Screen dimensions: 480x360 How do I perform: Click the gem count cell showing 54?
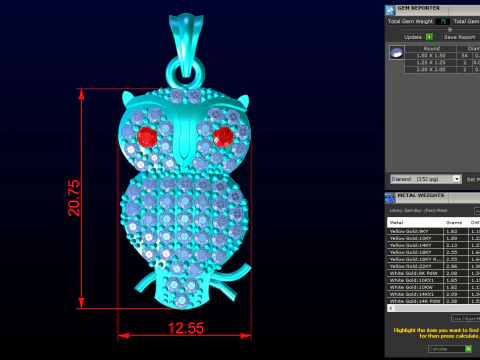[465, 56]
